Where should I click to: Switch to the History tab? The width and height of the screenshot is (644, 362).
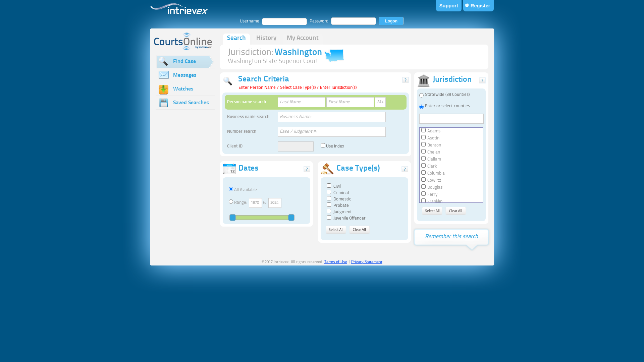266,38
